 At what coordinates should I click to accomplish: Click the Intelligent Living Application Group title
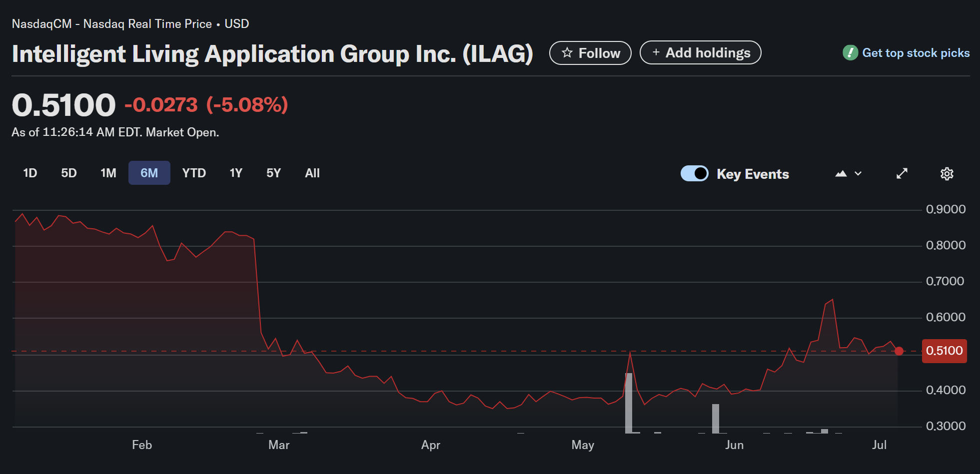click(x=272, y=54)
